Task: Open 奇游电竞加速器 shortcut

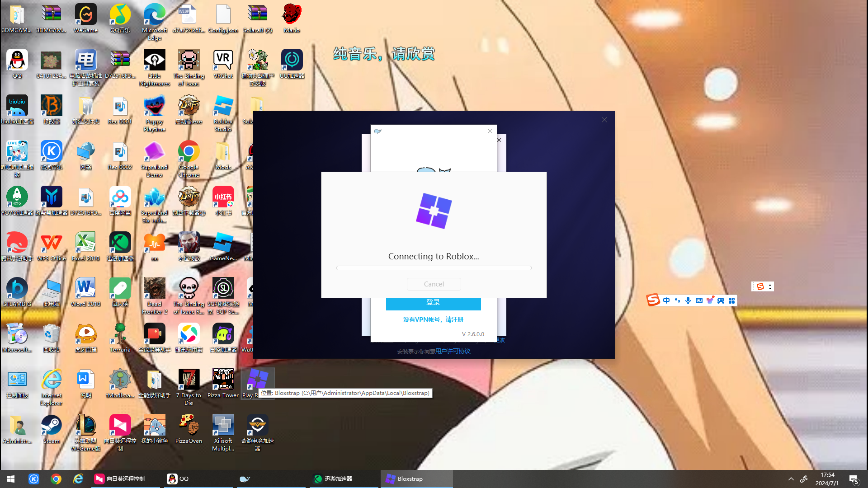Action: point(258,432)
